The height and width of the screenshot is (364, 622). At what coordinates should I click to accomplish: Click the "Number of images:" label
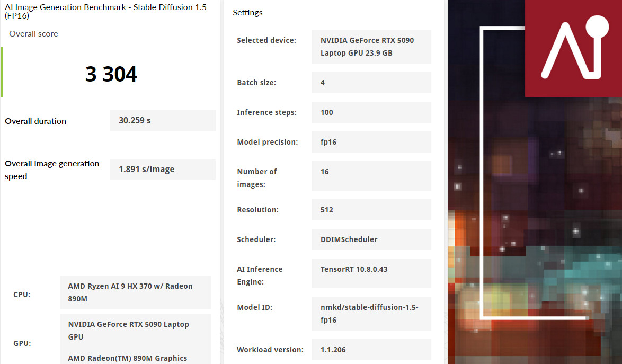[x=256, y=178]
